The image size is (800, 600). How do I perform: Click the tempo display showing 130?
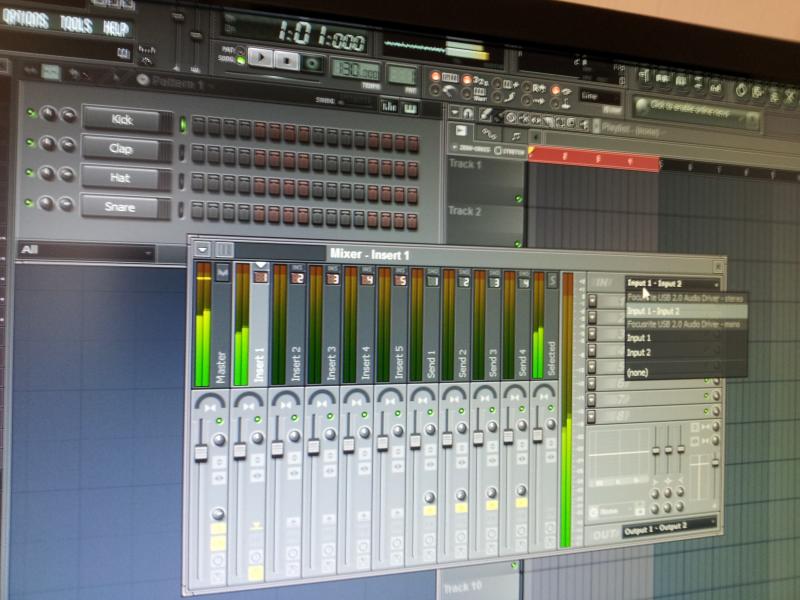point(356,69)
